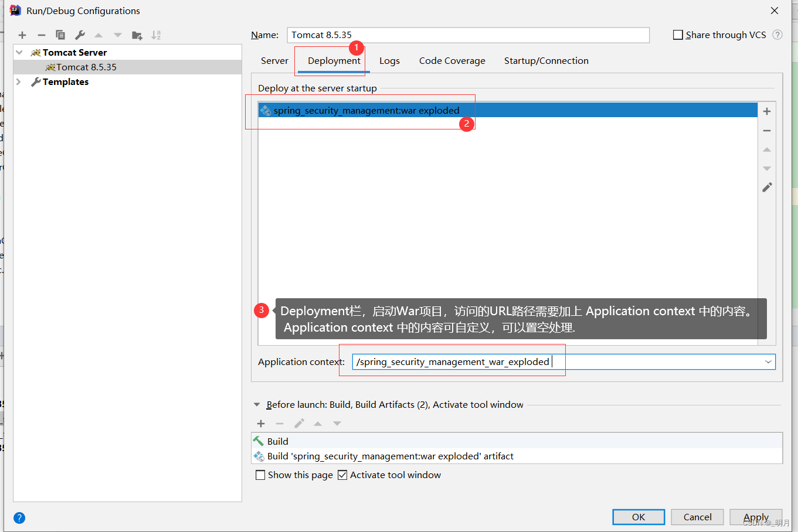Remove before launch task minus icon
This screenshot has width=798, height=532.
click(x=280, y=424)
